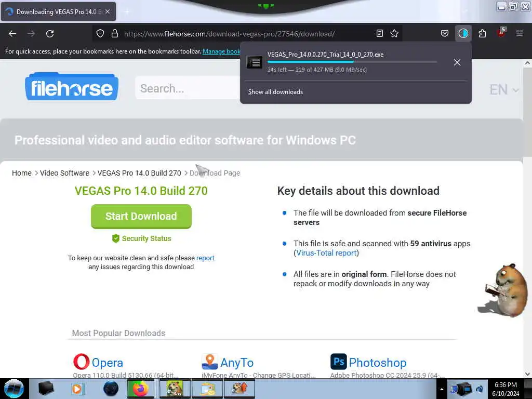Open the media player taskbar icon

coord(77,389)
